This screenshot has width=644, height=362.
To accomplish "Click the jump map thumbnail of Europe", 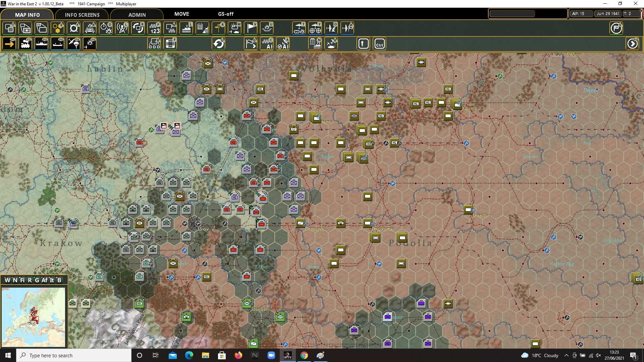I will (x=34, y=317).
